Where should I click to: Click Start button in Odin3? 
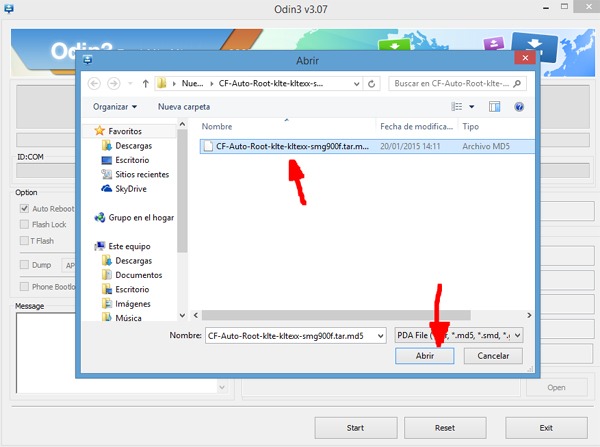(x=355, y=428)
